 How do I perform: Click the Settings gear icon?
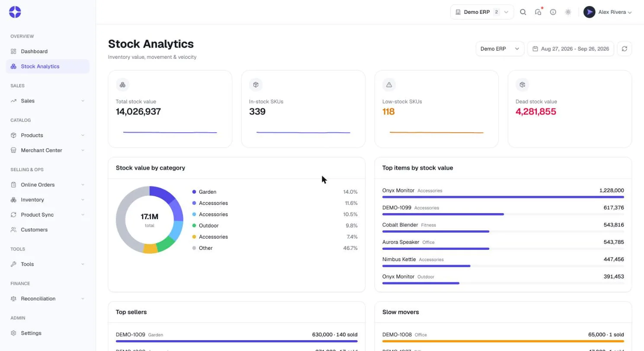click(x=13, y=333)
